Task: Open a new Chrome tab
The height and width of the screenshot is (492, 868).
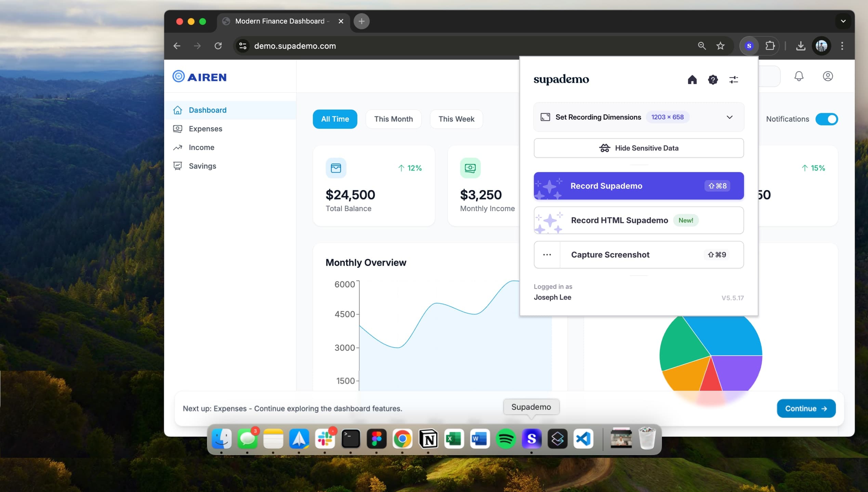Action: click(361, 21)
